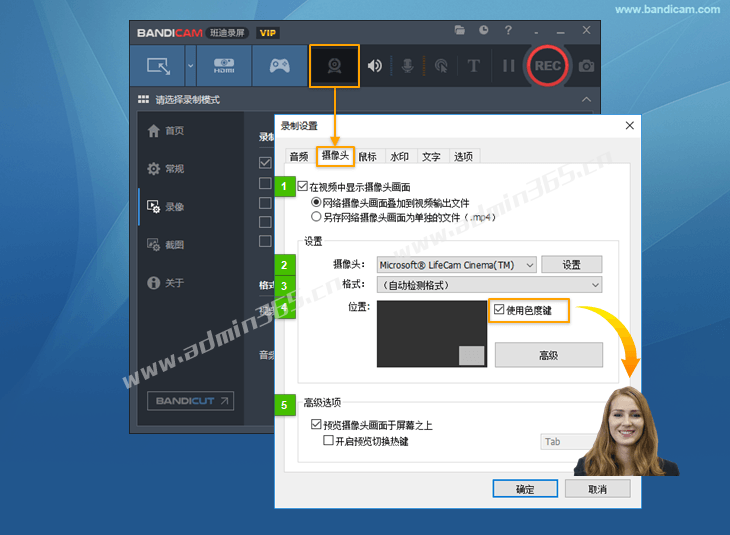Click 设置 button next to camera dropdown
The width and height of the screenshot is (730, 535).
pyautogui.click(x=572, y=264)
